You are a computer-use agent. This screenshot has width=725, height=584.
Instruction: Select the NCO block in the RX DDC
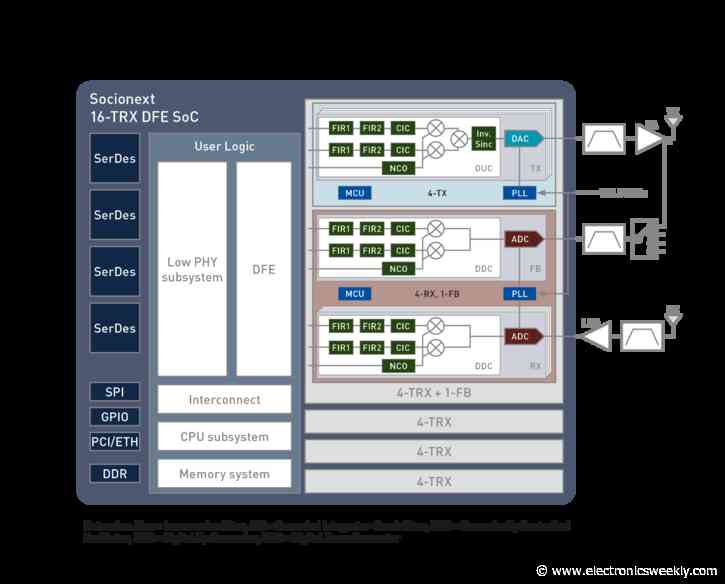399,366
